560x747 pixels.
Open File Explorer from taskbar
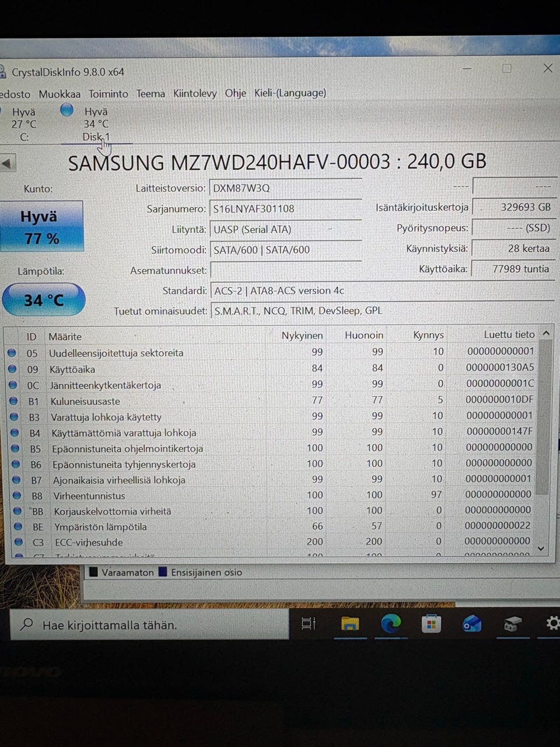pyautogui.click(x=349, y=624)
